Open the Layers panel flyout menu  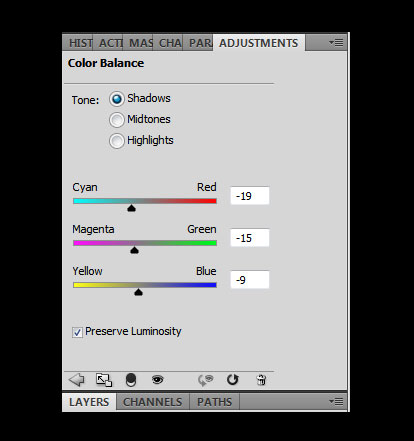tap(336, 402)
